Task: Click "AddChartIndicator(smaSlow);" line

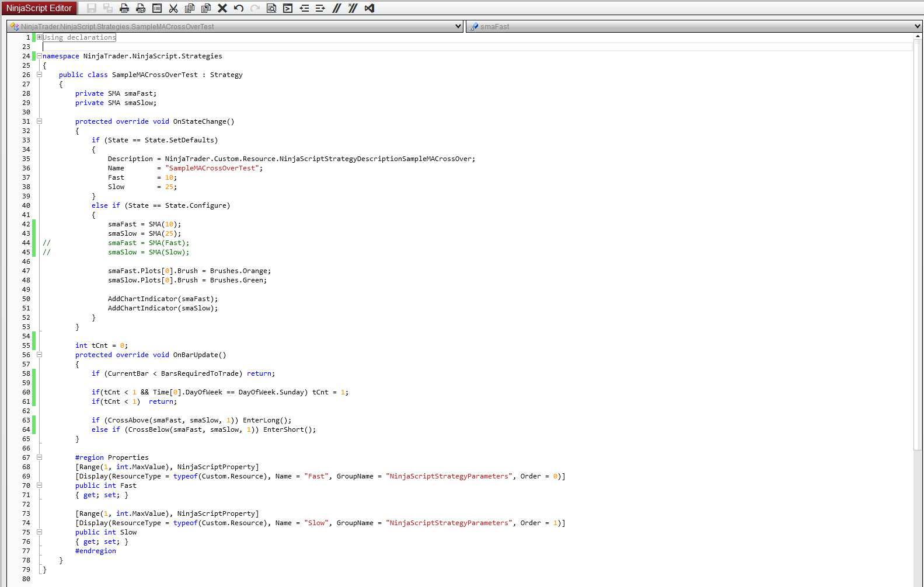Action: [163, 308]
